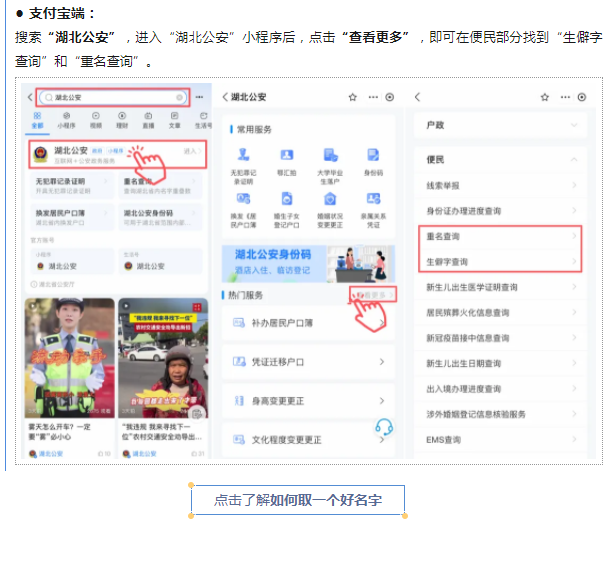Image resolution: width=612 pixels, height=582 pixels.
Task: Open the 新生儿出生日期查询 list row
Action: 500,363
